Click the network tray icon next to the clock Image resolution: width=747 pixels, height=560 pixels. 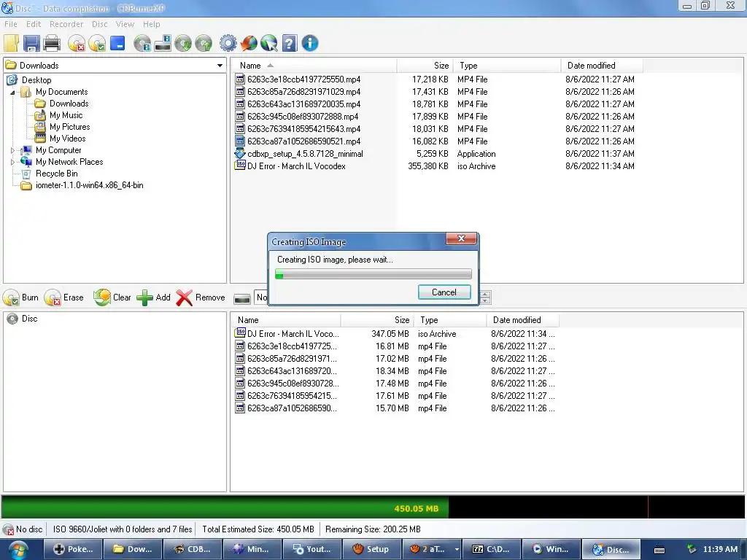click(692, 549)
